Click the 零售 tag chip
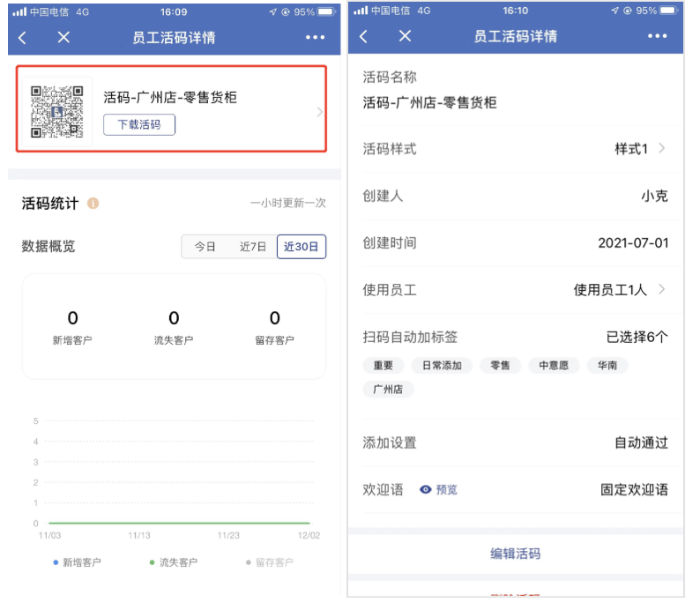Screen dimensions: 700x610 (500, 366)
